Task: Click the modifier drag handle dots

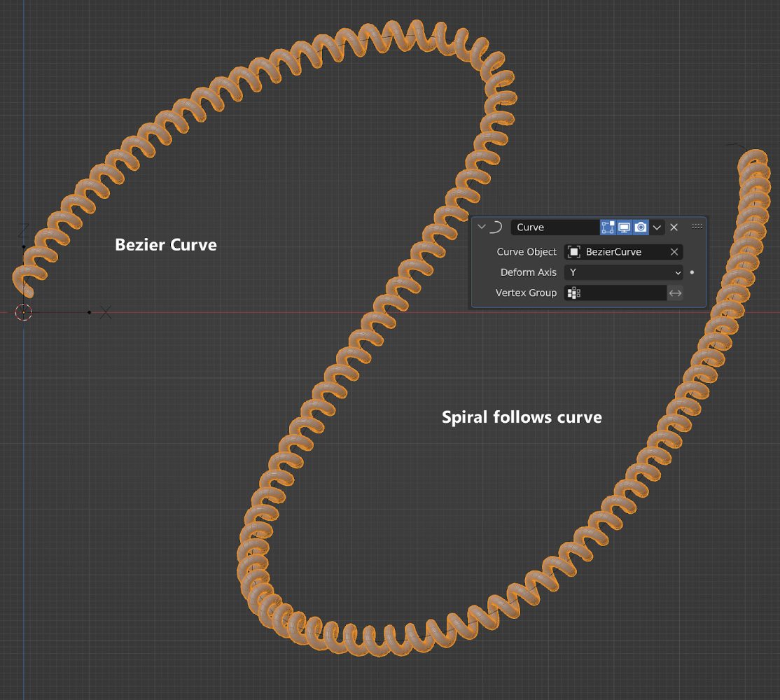Action: pos(697,227)
